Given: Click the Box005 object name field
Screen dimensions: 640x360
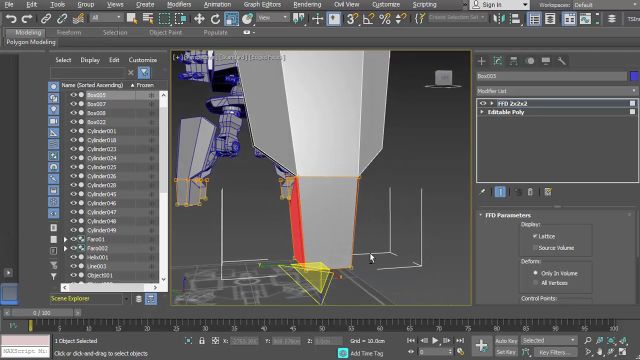Looking at the screenshot, I should click(552, 76).
